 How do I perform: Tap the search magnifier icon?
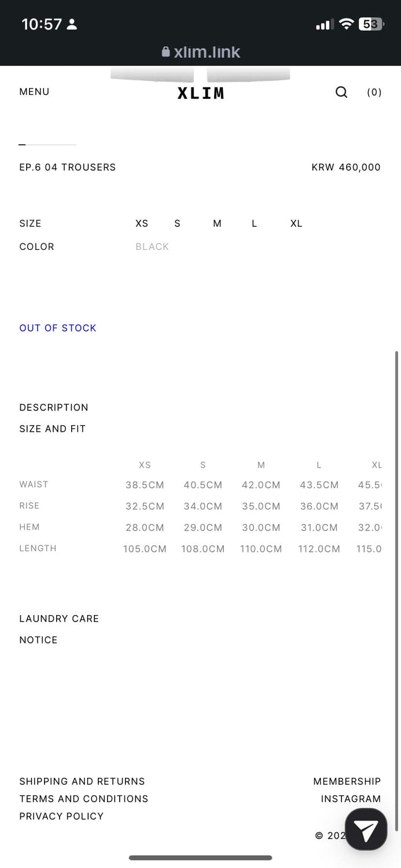point(341,92)
